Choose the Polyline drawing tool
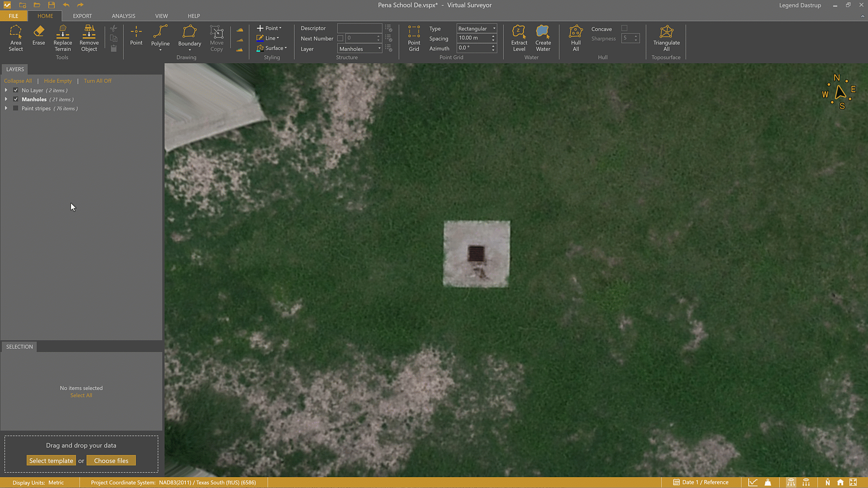868x488 pixels. [160, 36]
